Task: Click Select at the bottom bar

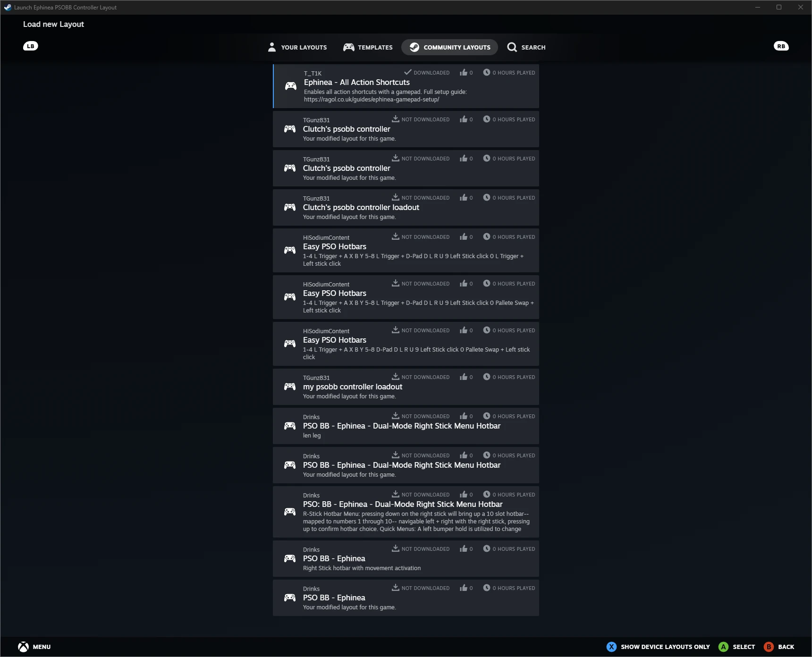Action: tap(737, 647)
